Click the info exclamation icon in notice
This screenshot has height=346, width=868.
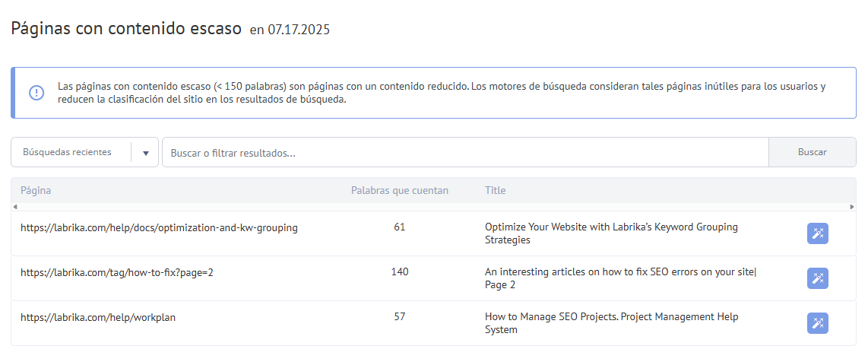(x=36, y=93)
